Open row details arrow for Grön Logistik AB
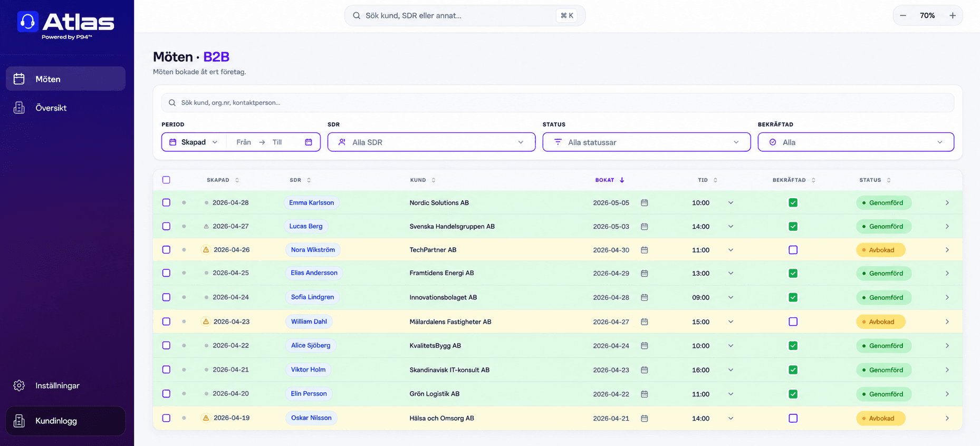 947,394
